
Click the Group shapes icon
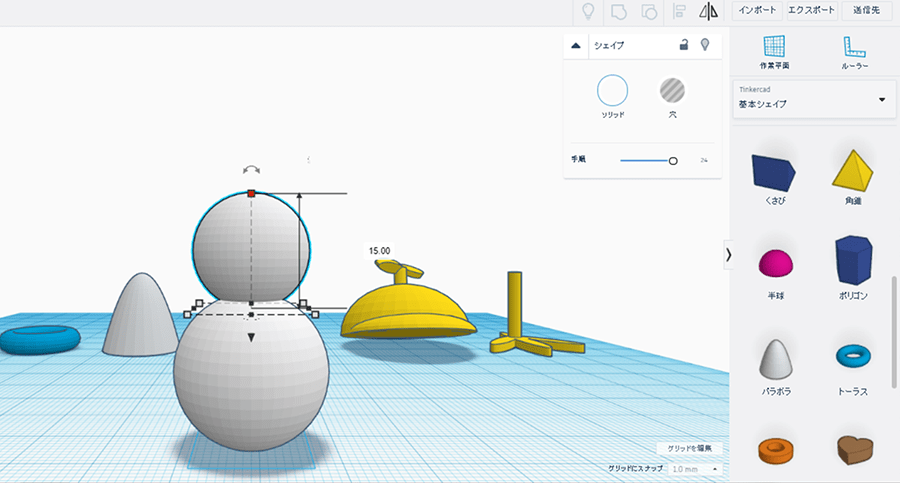coord(618,12)
